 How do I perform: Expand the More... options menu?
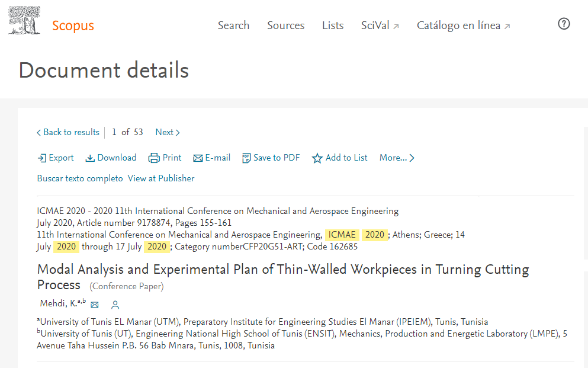click(x=397, y=158)
